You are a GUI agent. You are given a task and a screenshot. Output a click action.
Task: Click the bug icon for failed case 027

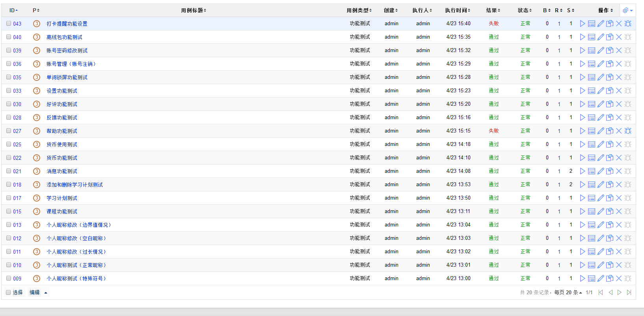coord(628,131)
